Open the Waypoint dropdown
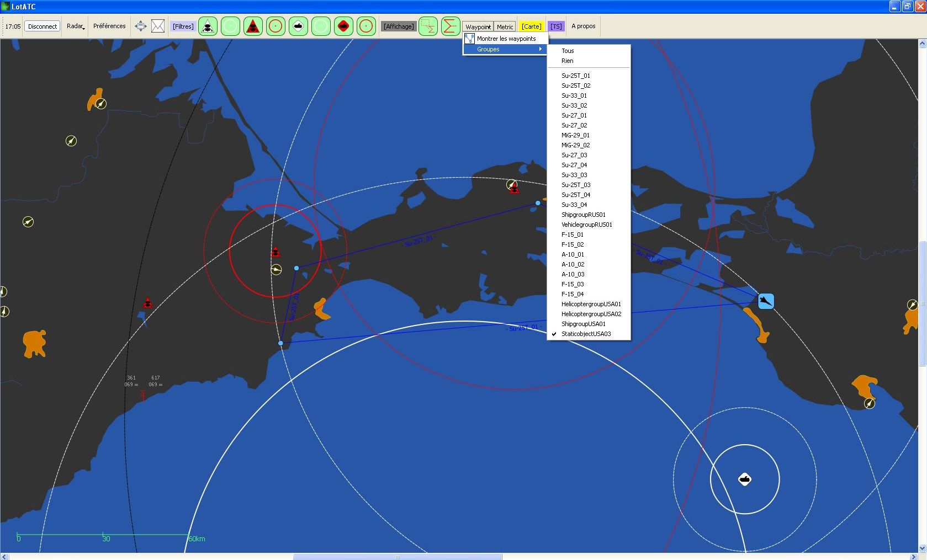 coord(478,26)
